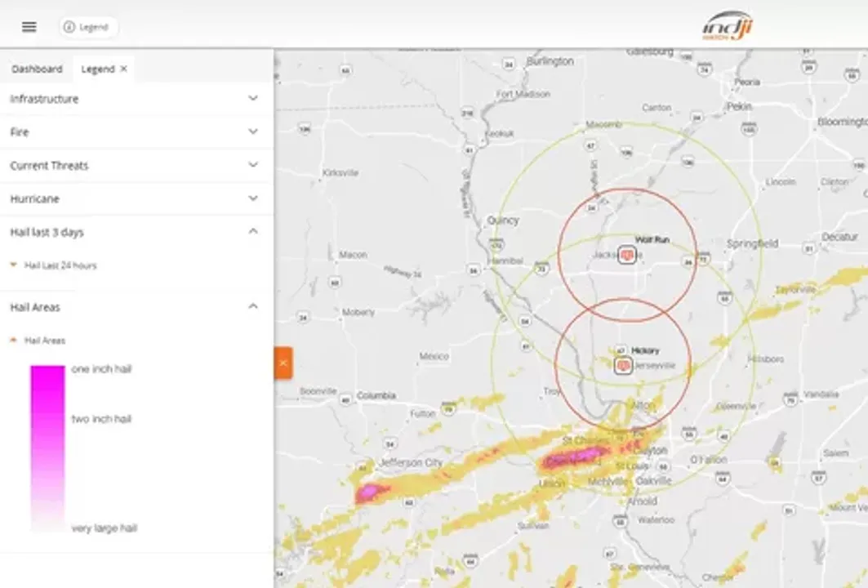This screenshot has width=868, height=588.
Task: Select the Hickory asset marker near Jerseyville
Action: pos(623,365)
